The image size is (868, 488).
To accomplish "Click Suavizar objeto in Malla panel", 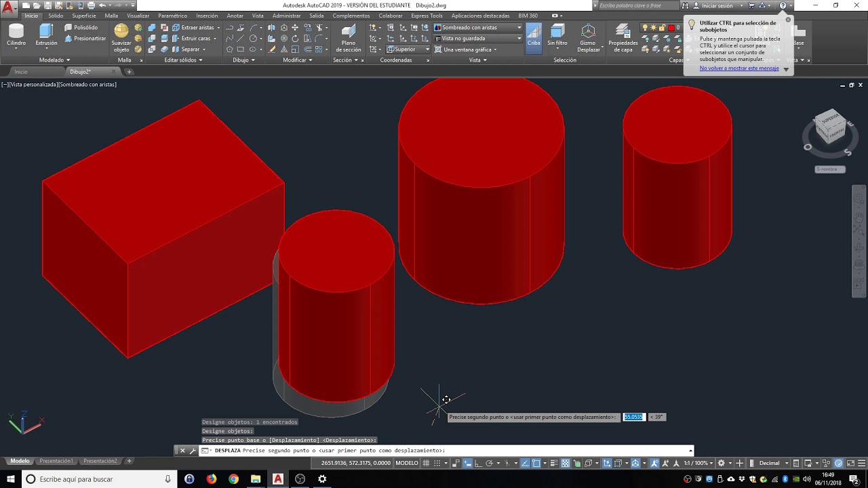I will point(121,38).
